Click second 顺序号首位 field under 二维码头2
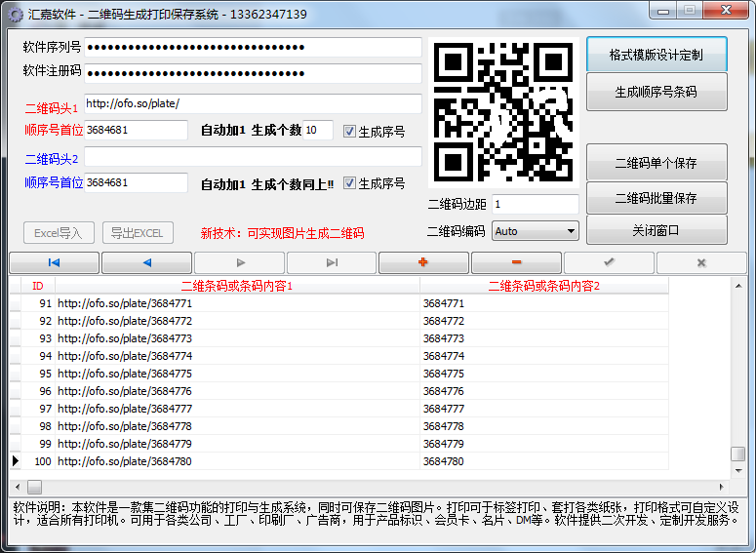Image resolution: width=756 pixels, height=553 pixels. [136, 182]
